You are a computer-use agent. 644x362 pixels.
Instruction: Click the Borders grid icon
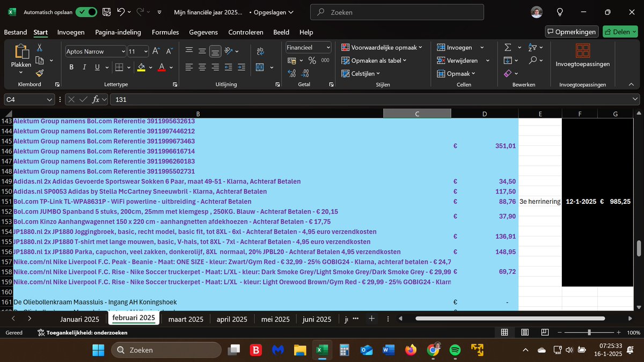pos(119,67)
